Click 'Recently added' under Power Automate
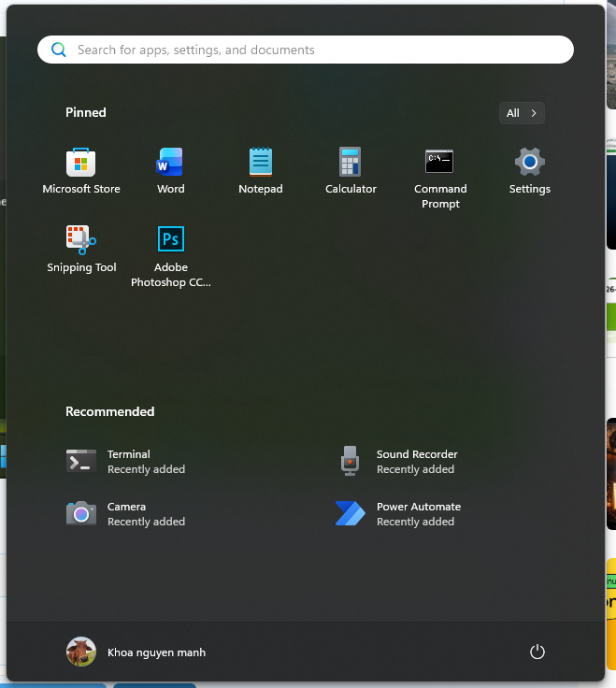 pos(415,522)
